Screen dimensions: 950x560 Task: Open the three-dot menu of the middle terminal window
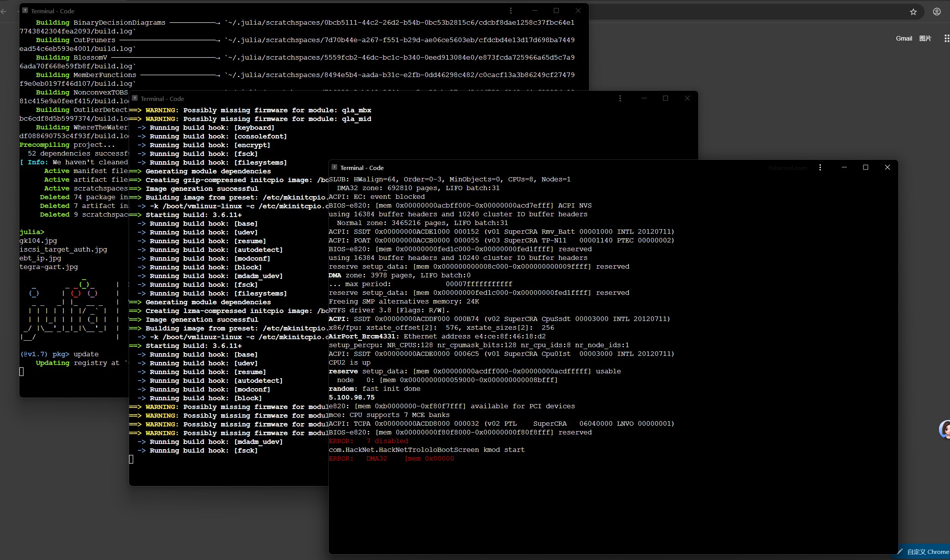click(x=620, y=98)
